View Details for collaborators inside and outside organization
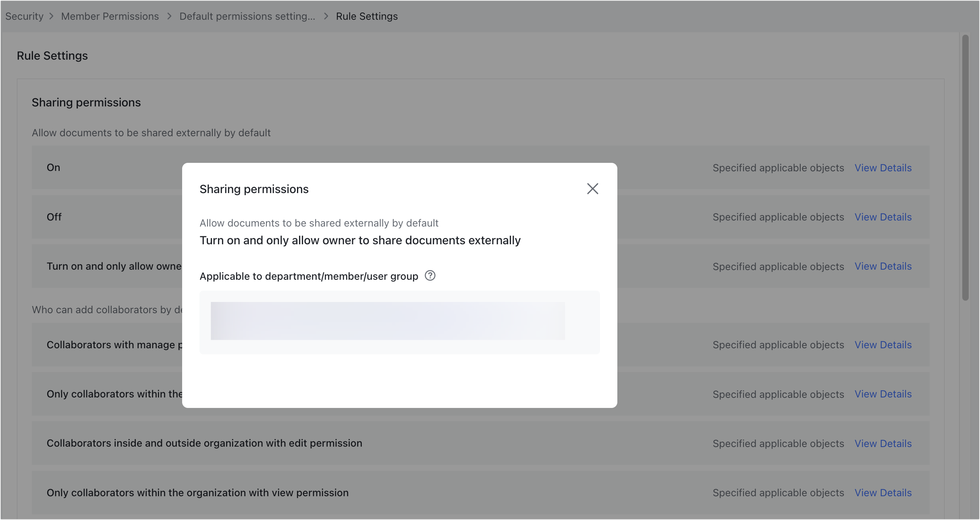 coord(883,443)
